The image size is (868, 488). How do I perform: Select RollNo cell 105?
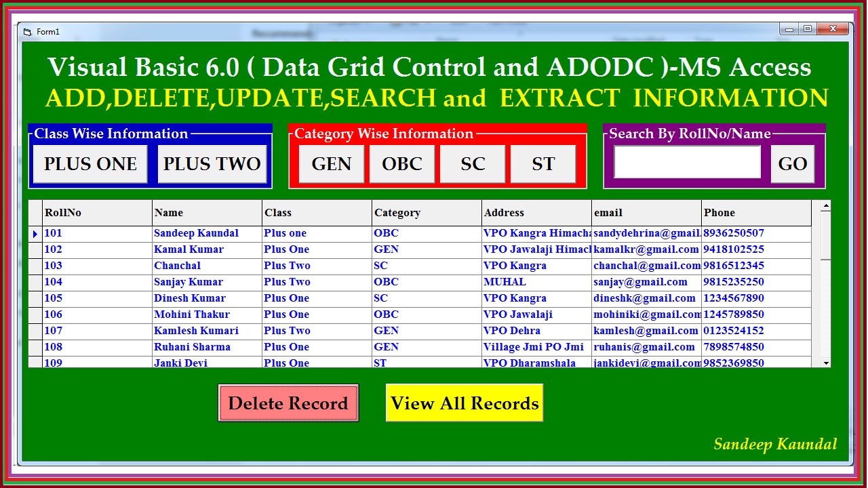(x=97, y=298)
